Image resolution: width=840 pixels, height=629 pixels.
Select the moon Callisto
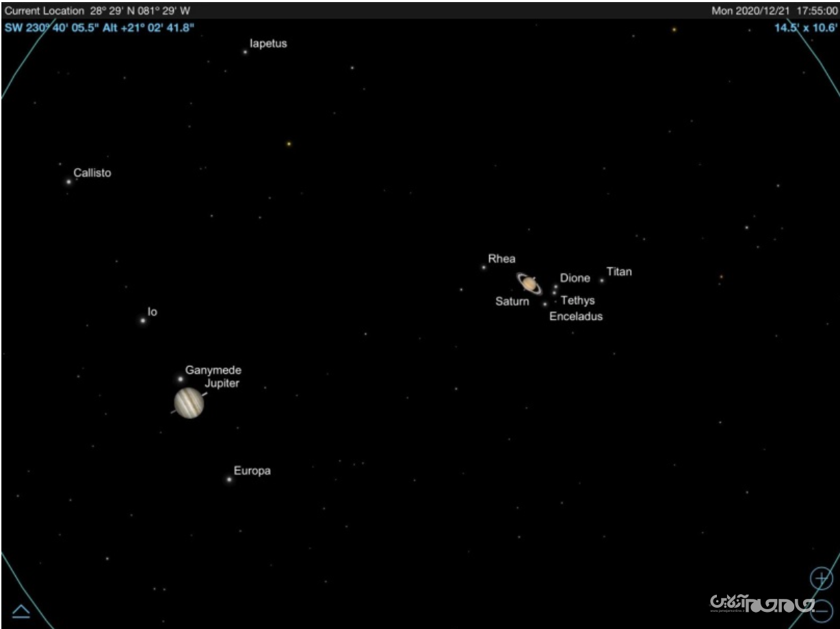tap(68, 182)
